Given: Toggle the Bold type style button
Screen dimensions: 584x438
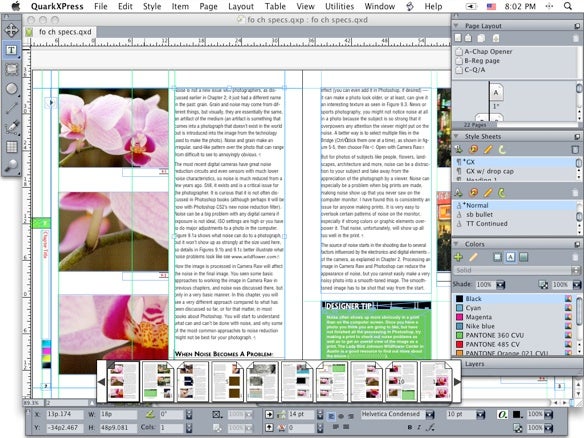Looking at the screenshot, I should [410, 427].
